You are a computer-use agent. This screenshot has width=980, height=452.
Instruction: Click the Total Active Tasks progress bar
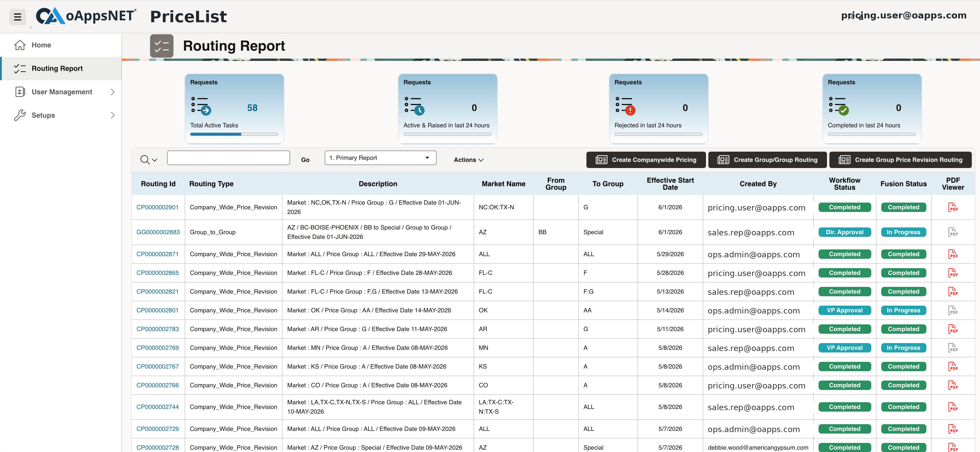(234, 134)
